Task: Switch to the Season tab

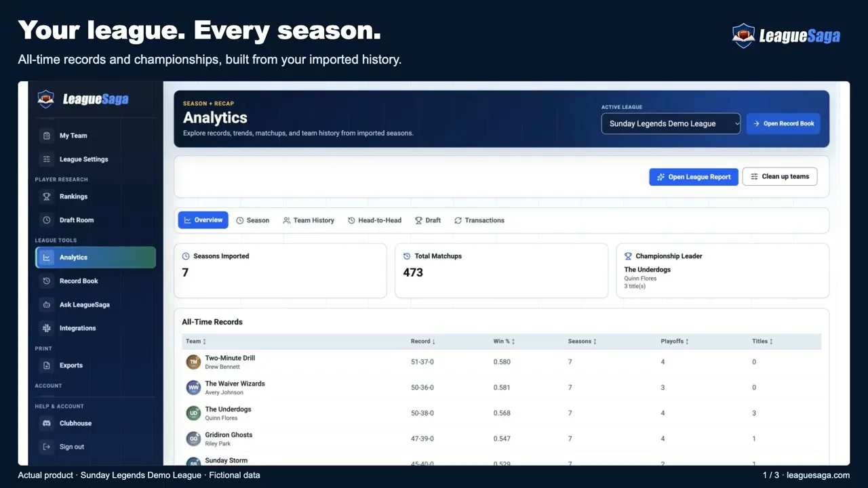Action: (x=252, y=220)
